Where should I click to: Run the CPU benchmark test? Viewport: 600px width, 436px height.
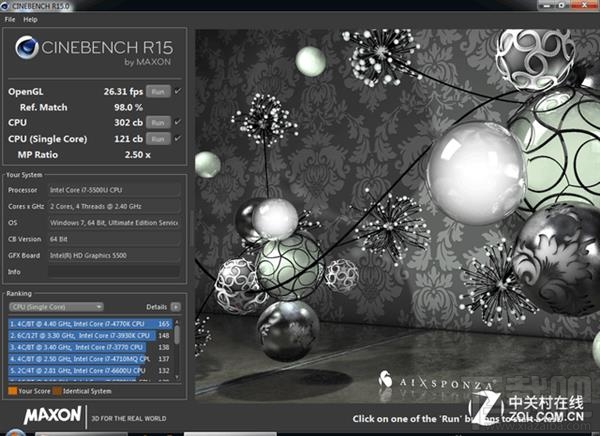coord(158,122)
